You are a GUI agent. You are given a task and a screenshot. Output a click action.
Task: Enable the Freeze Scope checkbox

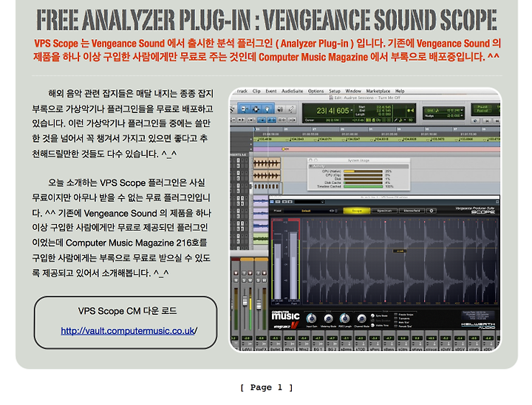click(x=395, y=315)
